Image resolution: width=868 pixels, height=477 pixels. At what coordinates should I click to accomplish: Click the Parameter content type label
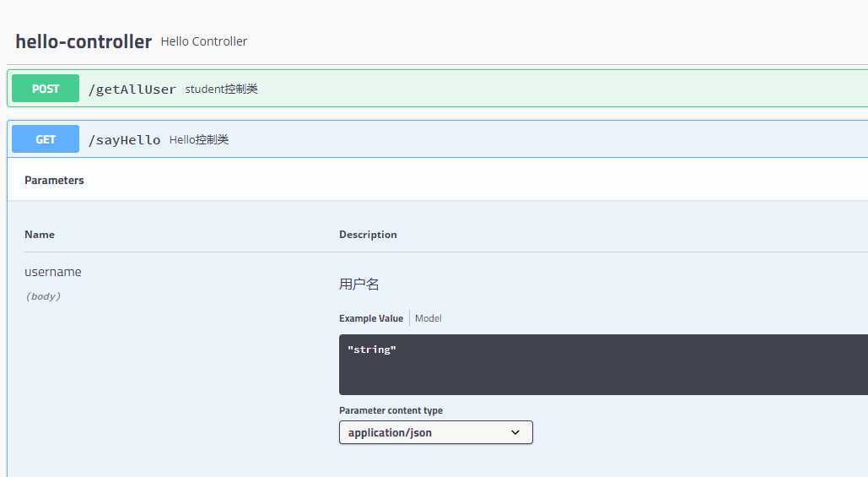click(x=391, y=410)
